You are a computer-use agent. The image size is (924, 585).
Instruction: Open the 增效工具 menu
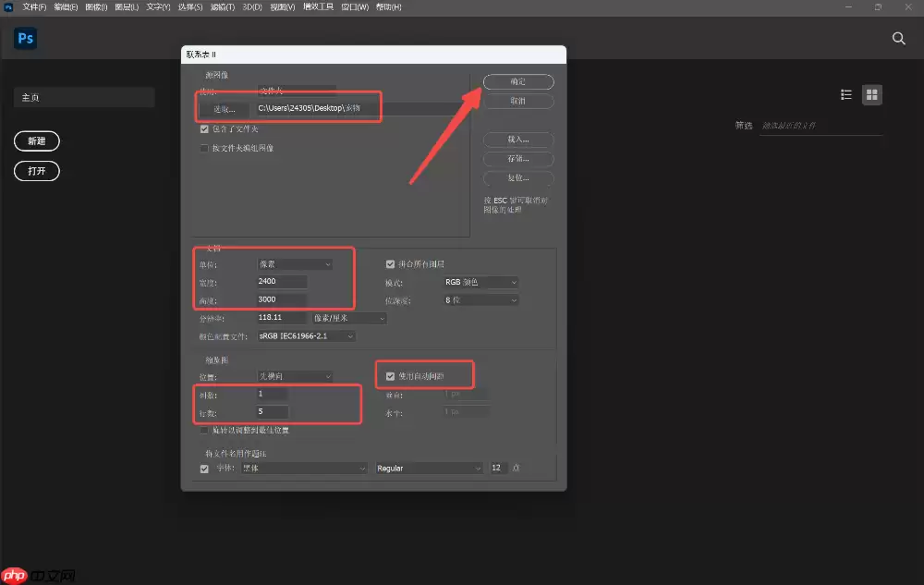319,6
